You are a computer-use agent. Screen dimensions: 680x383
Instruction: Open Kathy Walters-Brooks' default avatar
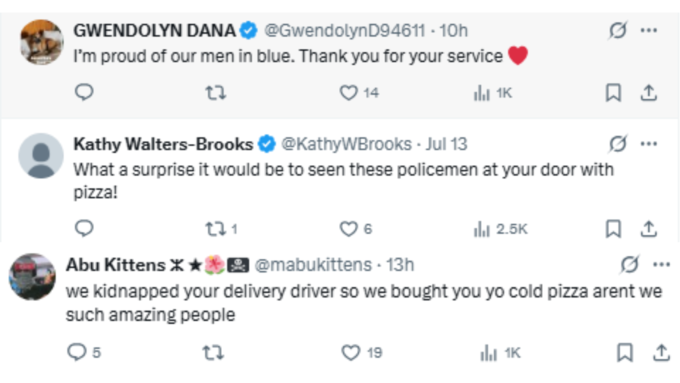(41, 156)
